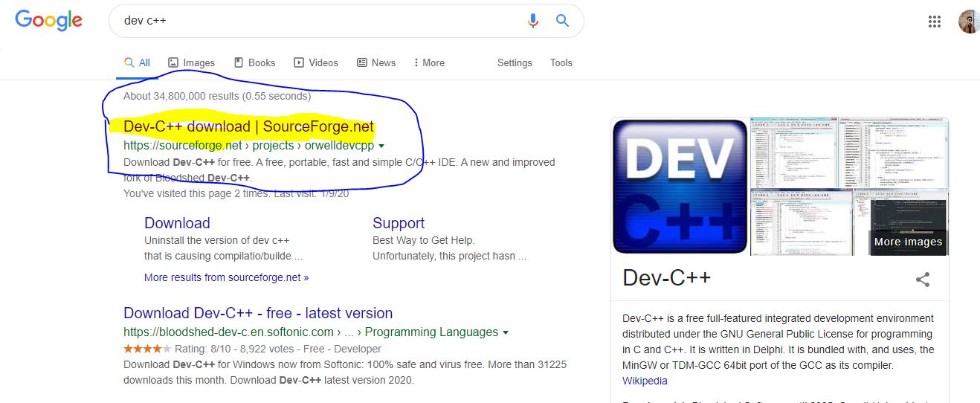Open the More search categories menu

tap(429, 63)
